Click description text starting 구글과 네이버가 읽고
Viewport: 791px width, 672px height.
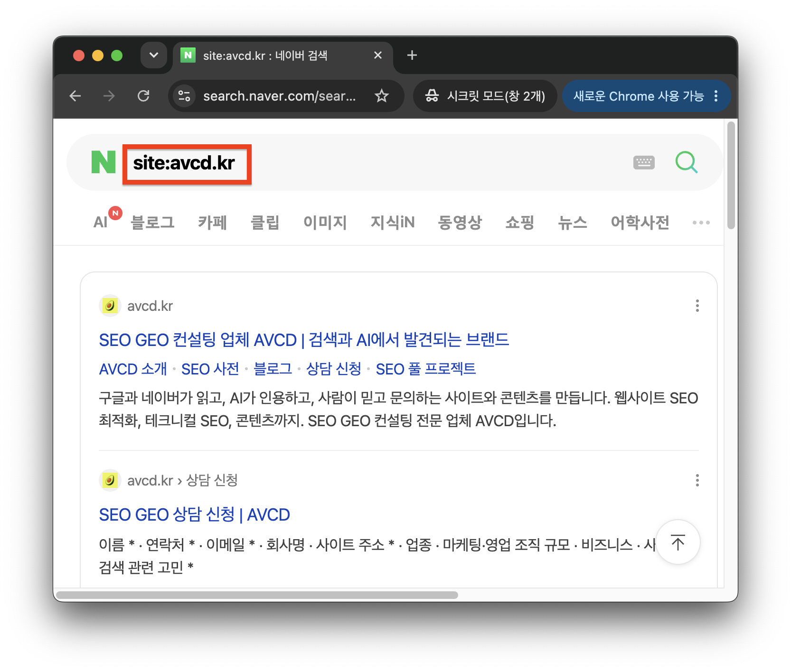tap(398, 409)
